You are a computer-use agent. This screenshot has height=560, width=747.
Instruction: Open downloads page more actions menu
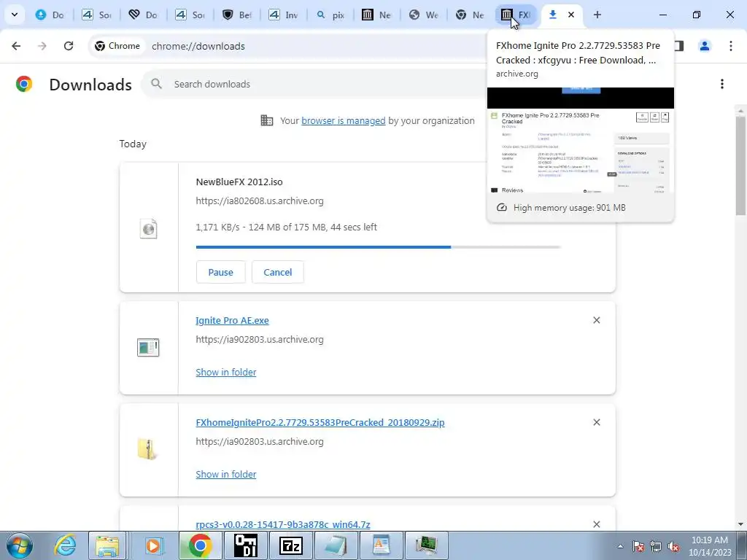(721, 84)
